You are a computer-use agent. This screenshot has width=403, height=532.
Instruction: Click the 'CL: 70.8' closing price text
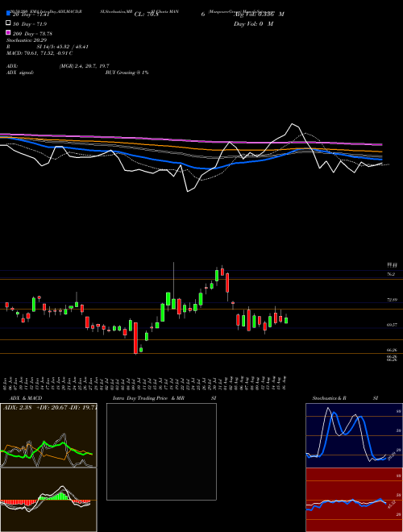click(146, 15)
